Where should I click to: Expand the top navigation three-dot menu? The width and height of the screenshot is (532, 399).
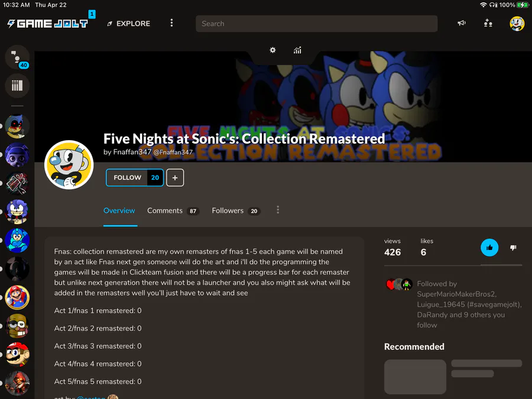171,22
